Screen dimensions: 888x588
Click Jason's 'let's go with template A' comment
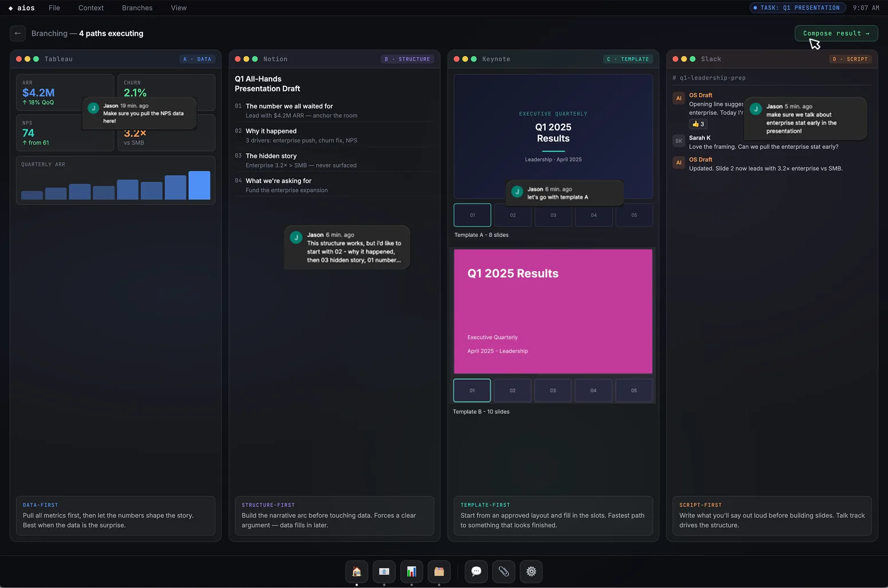565,193
